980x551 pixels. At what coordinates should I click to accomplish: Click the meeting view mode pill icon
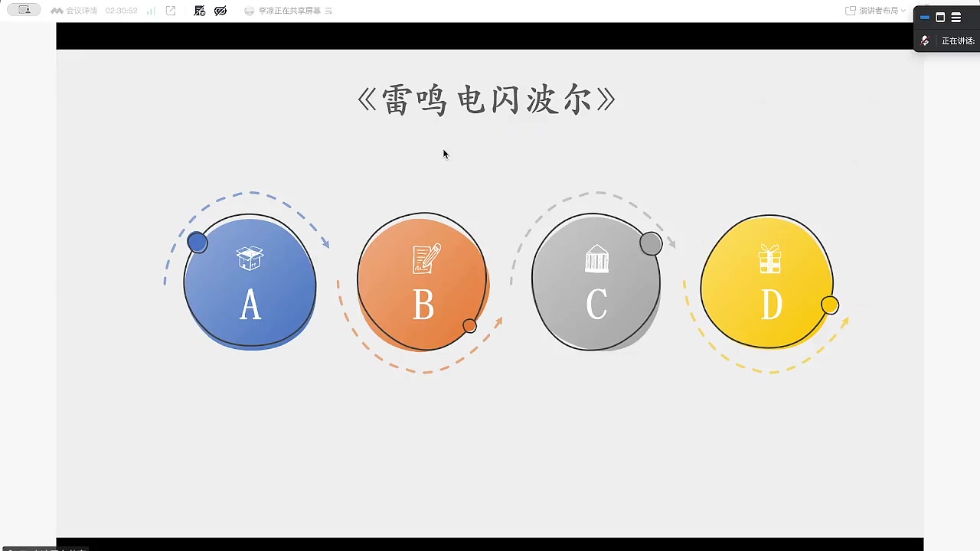click(x=24, y=10)
